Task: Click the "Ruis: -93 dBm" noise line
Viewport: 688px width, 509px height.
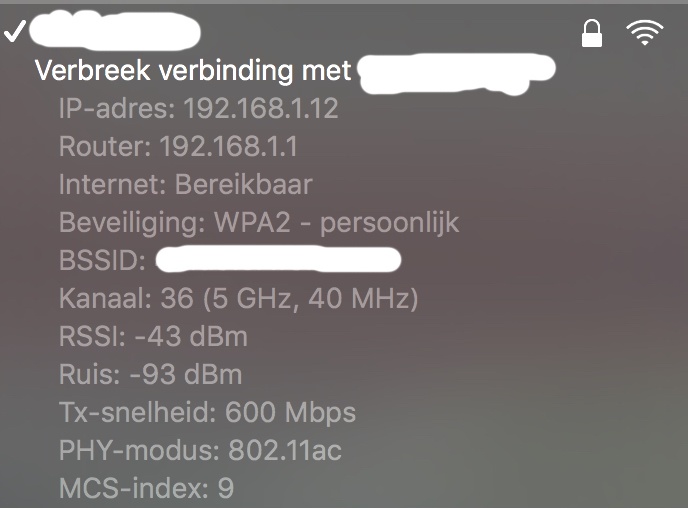Action: (x=150, y=375)
